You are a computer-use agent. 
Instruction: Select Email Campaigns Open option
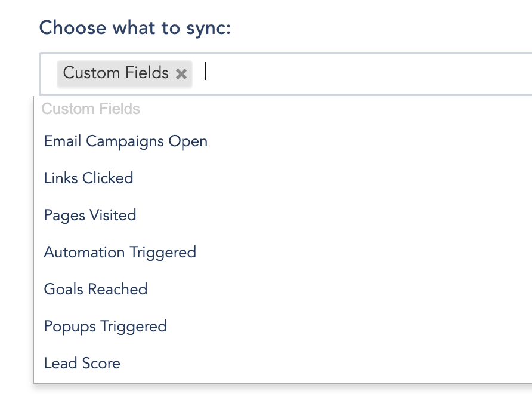(x=283, y=141)
